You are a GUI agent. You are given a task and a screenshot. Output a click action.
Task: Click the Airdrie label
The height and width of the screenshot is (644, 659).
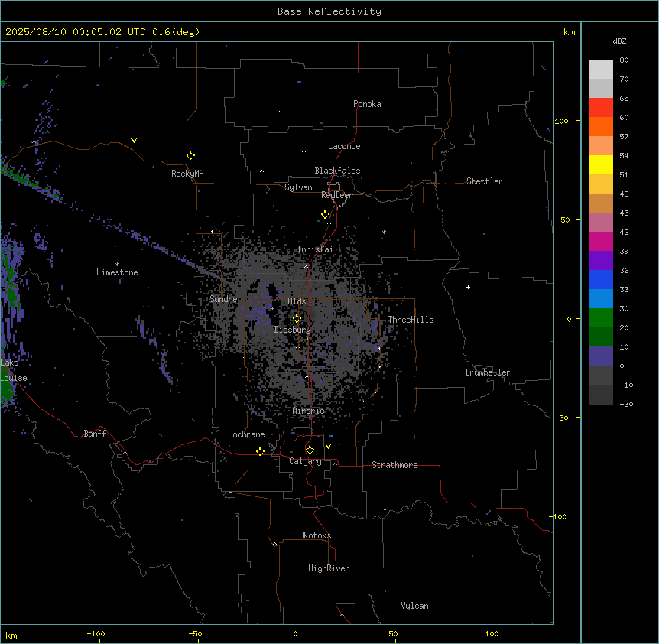[x=309, y=411]
